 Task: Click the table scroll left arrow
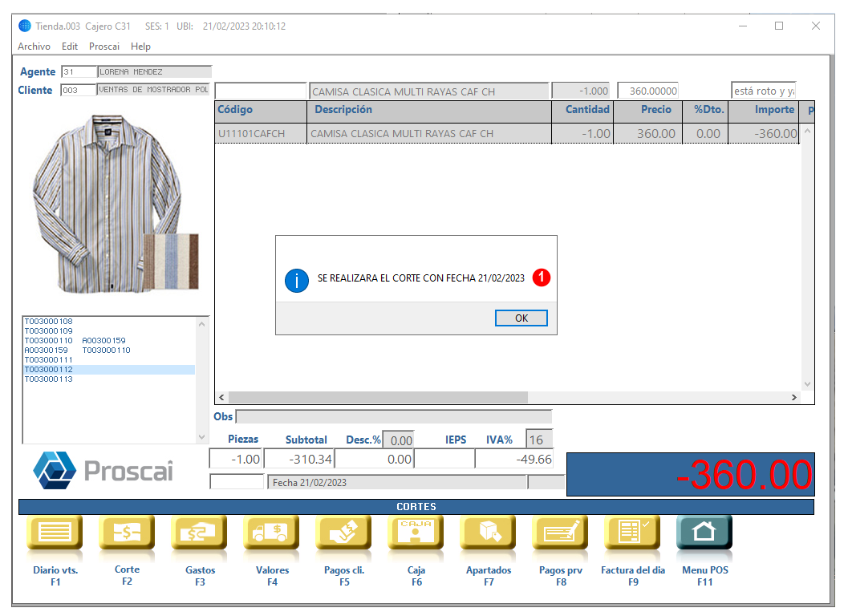[x=221, y=397]
